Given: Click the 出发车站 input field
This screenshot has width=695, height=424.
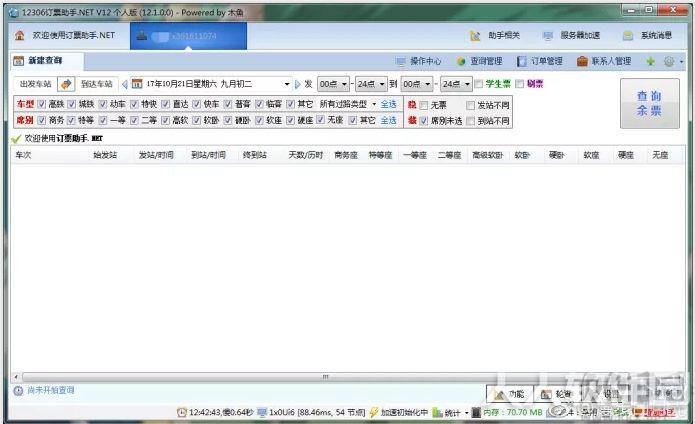Looking at the screenshot, I should 35,84.
